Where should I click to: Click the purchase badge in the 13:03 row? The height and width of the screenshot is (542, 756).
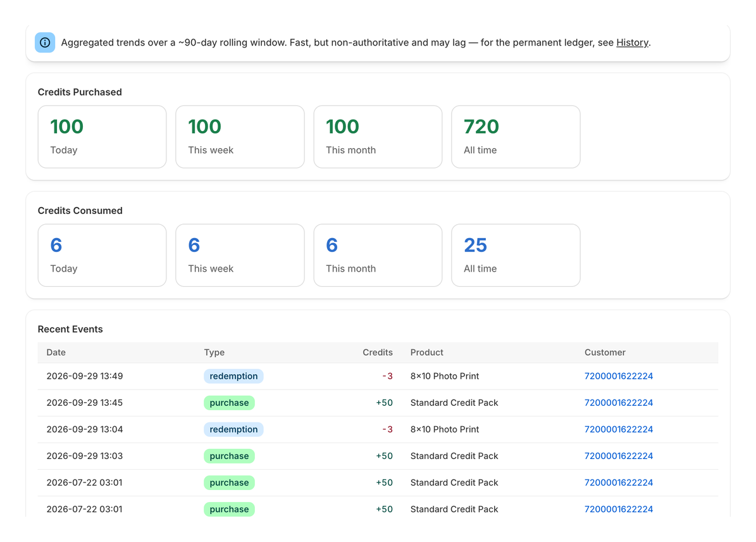(x=229, y=456)
